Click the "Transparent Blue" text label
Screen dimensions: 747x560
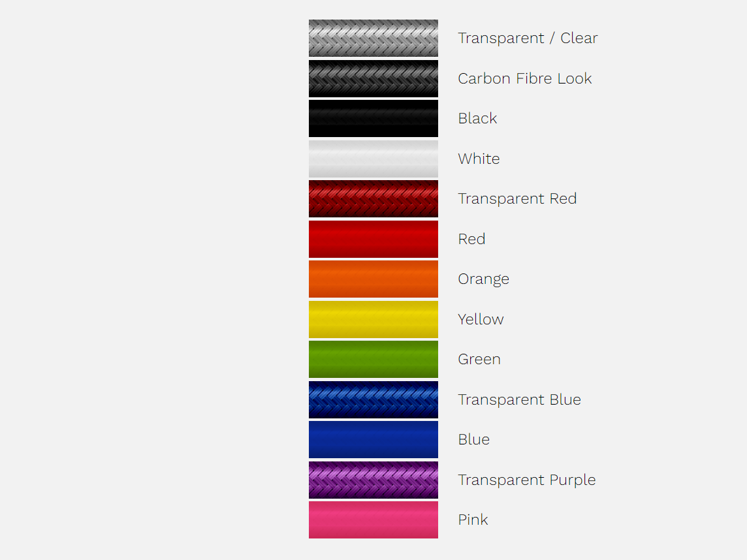519,399
